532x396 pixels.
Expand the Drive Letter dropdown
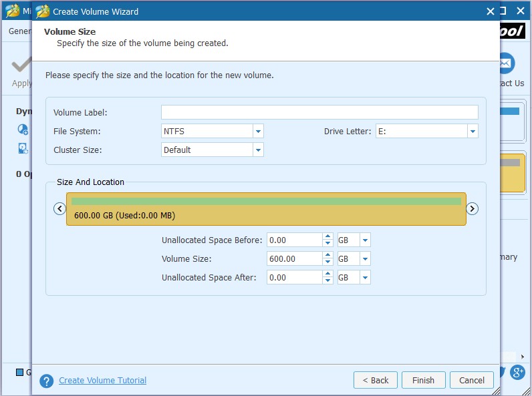tap(473, 132)
